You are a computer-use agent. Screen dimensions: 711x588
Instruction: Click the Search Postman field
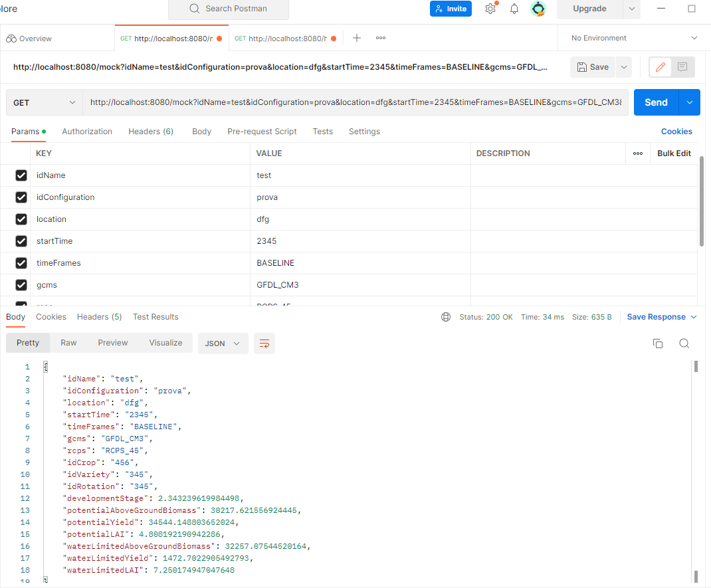229,9
